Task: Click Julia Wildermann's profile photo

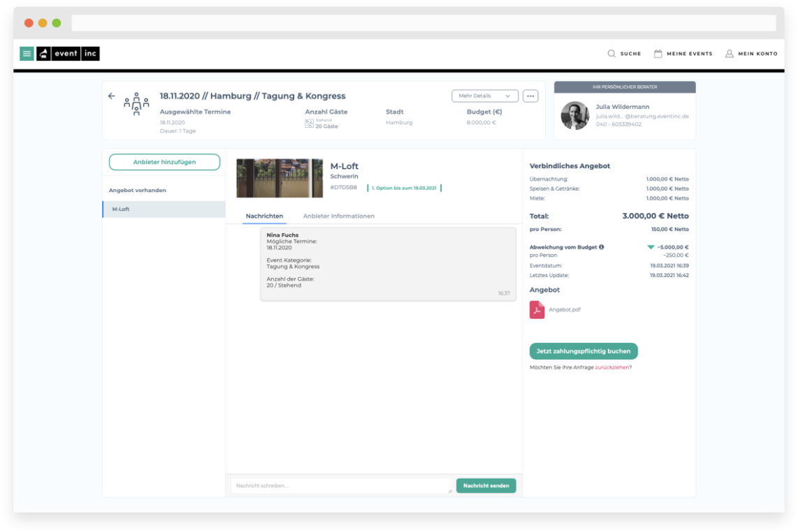Action: 575,115
